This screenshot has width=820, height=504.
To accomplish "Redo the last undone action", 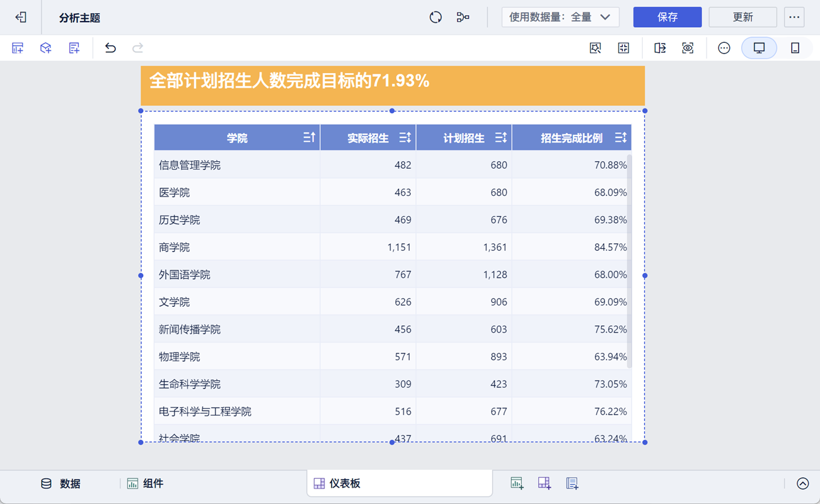I will [x=137, y=48].
